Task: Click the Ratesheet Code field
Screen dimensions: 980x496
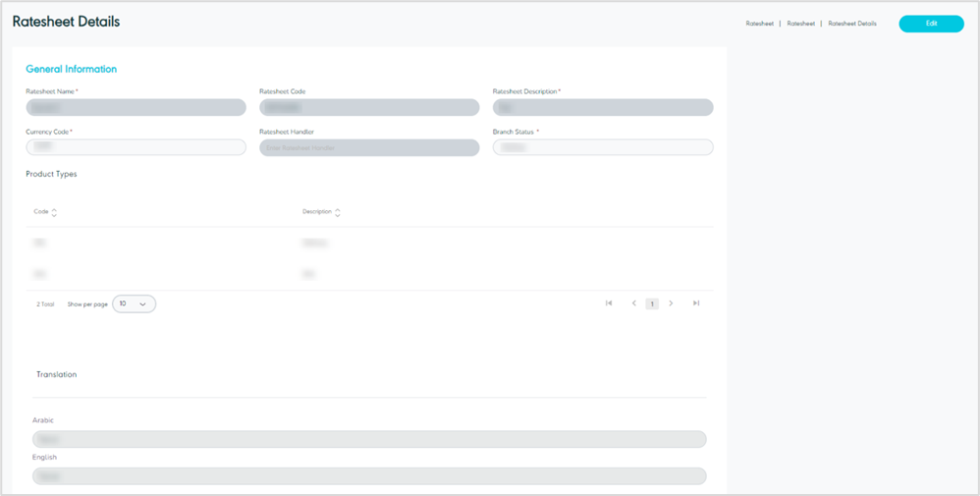Action: tap(369, 108)
